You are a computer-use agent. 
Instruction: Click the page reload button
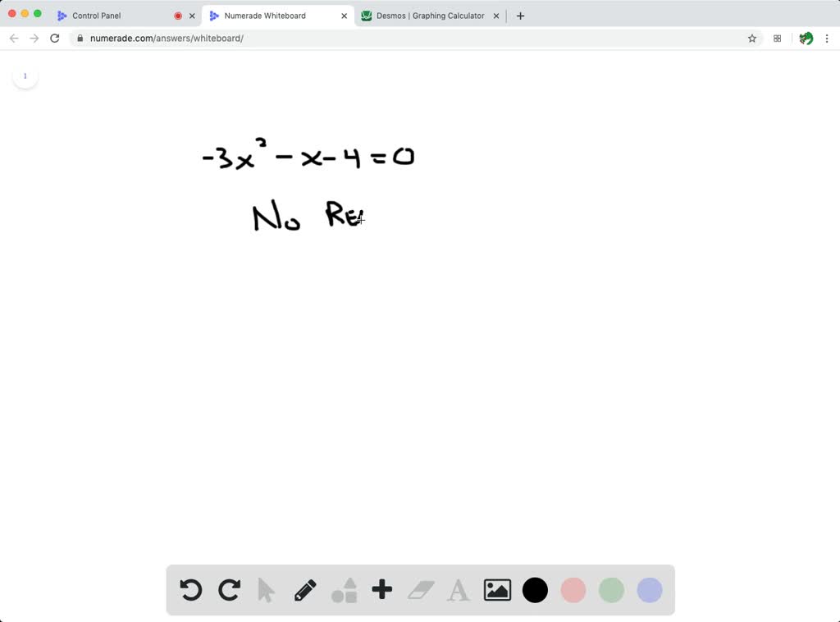(x=54, y=38)
